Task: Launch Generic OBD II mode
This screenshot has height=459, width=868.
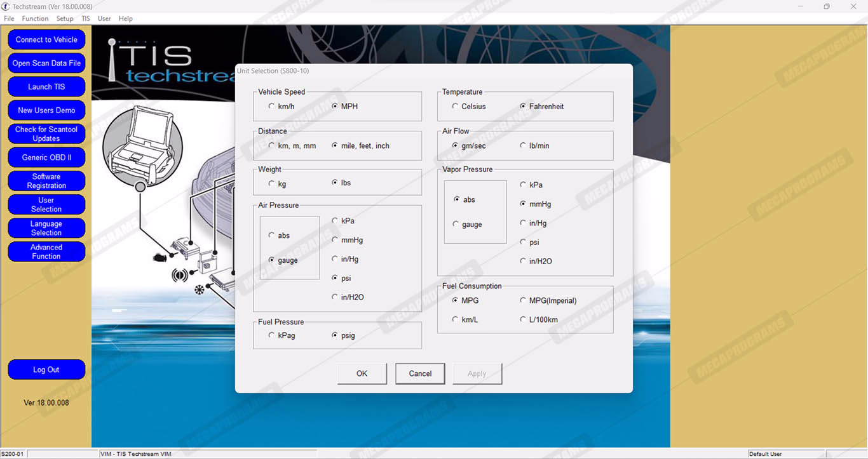Action: click(x=46, y=157)
